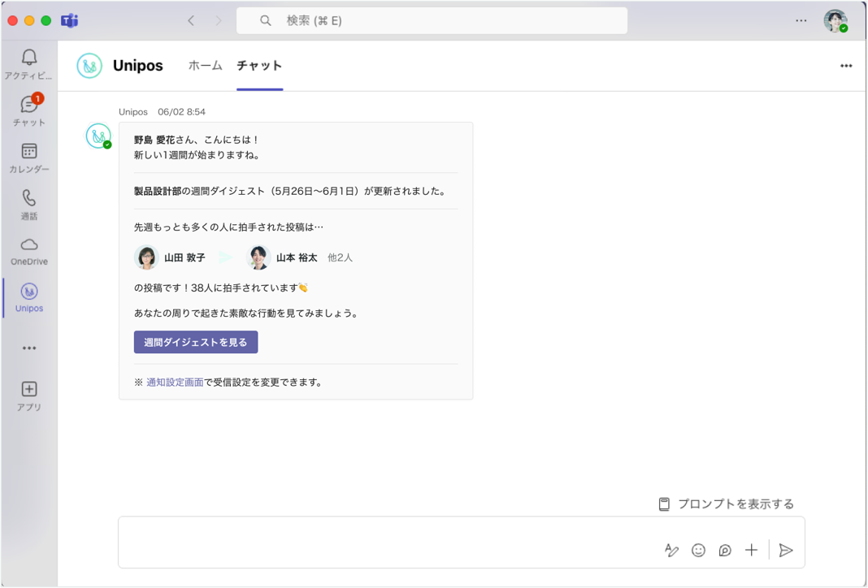Click the clapping emoji after 拍手されています
This screenshot has width=868, height=588.
coord(303,288)
